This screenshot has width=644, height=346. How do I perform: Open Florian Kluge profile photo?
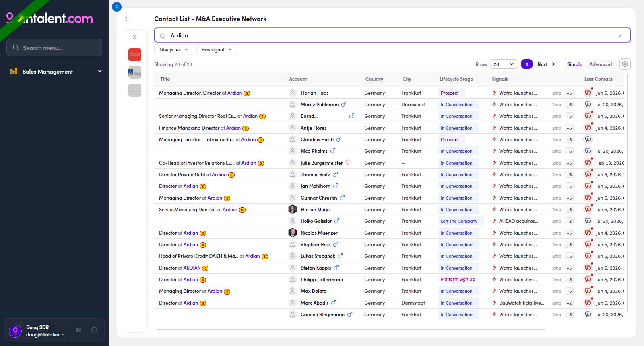click(x=293, y=209)
